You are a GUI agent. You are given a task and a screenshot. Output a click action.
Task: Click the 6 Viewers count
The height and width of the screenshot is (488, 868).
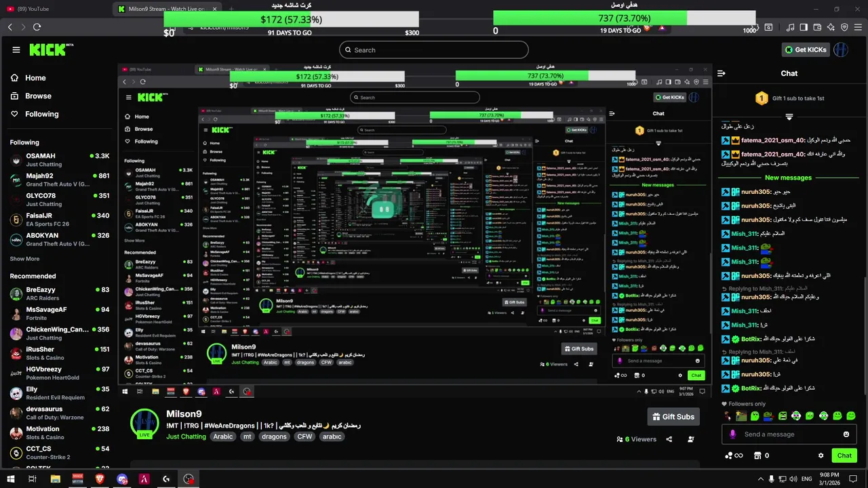pyautogui.click(x=636, y=439)
